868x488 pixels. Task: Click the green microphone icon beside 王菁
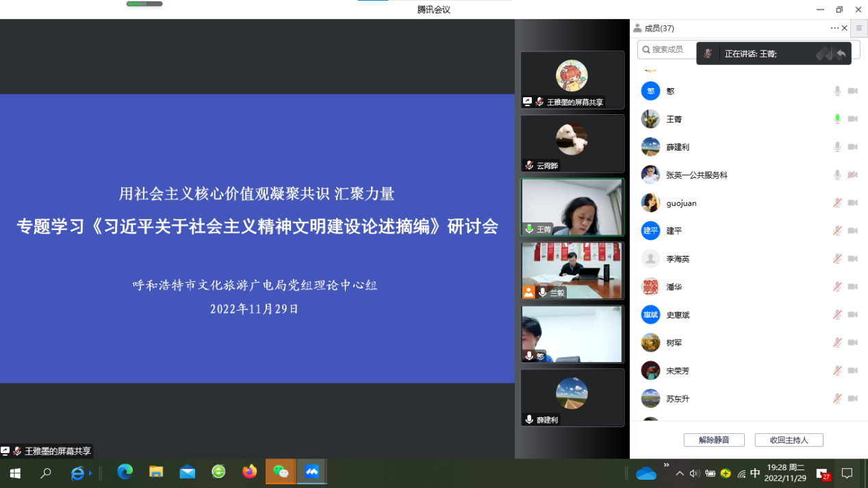click(837, 119)
